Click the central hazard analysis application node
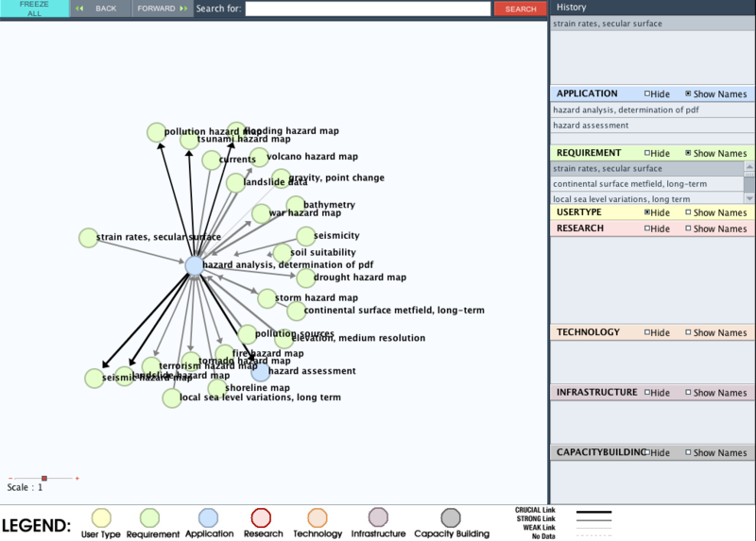The height and width of the screenshot is (541, 756). click(x=194, y=265)
